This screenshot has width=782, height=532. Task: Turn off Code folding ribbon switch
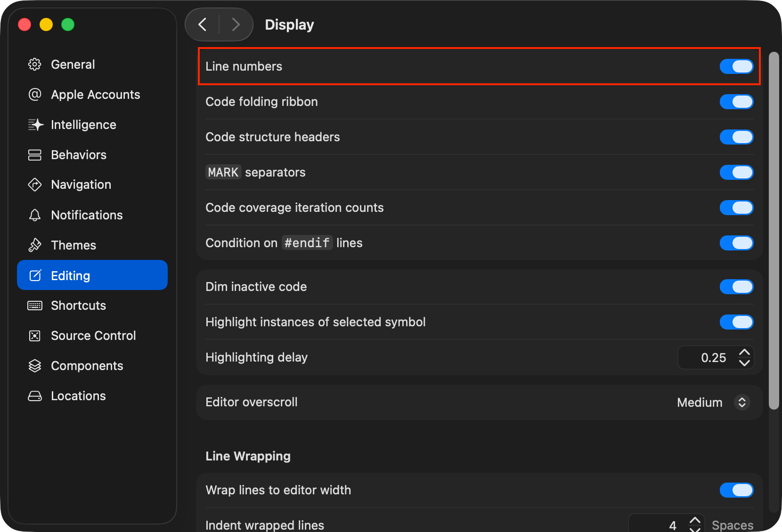point(736,102)
